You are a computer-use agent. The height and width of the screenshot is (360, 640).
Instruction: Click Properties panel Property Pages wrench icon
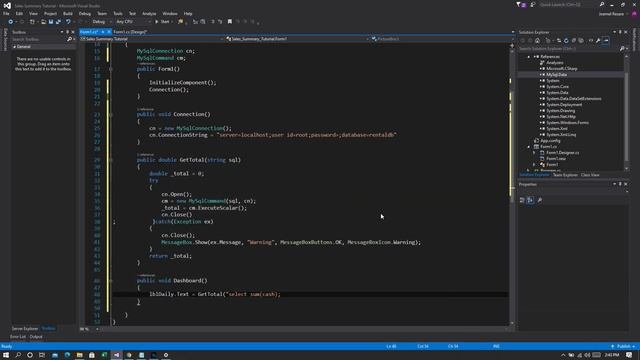click(540, 200)
